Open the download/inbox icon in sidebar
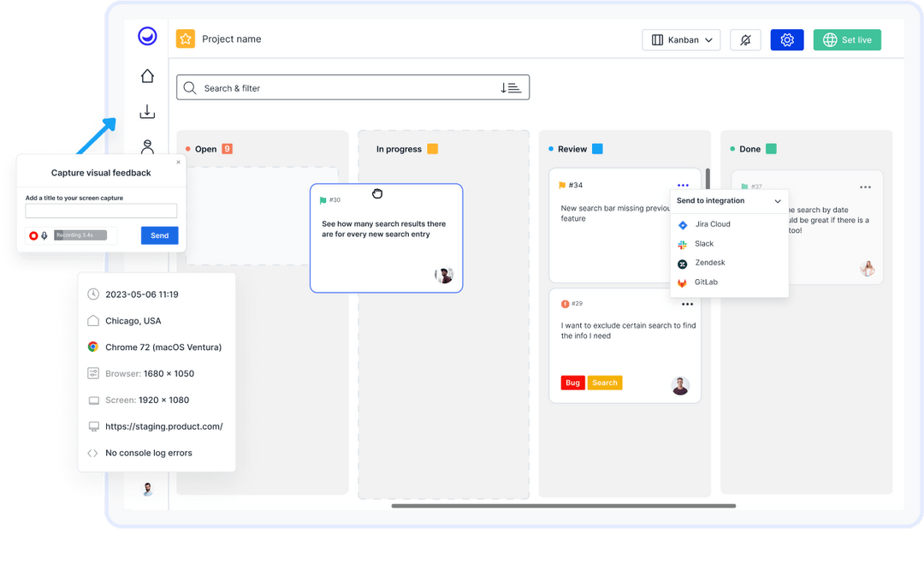Image resolution: width=924 pixels, height=570 pixels. coord(147,111)
